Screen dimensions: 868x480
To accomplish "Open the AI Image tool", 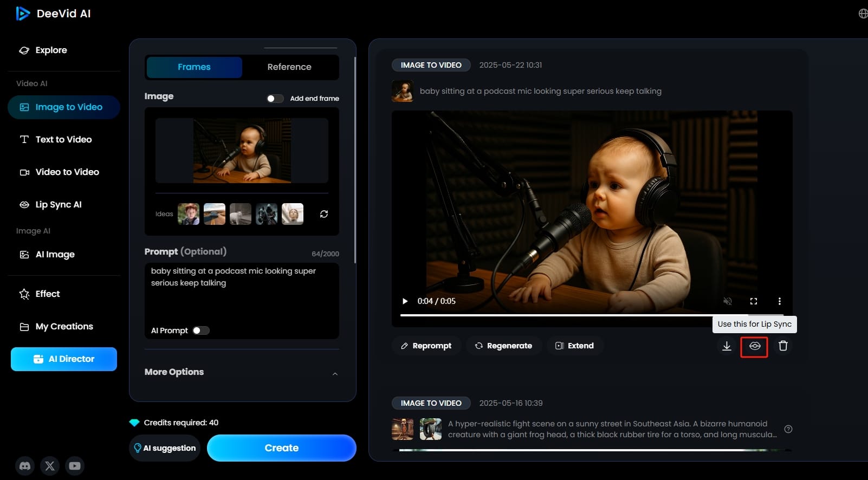I will click(x=48, y=254).
